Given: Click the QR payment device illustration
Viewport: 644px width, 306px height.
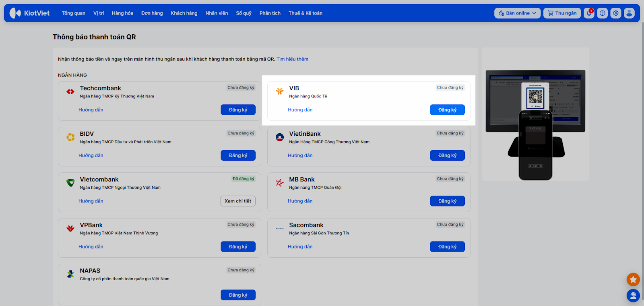Looking at the screenshot, I should pos(535,125).
